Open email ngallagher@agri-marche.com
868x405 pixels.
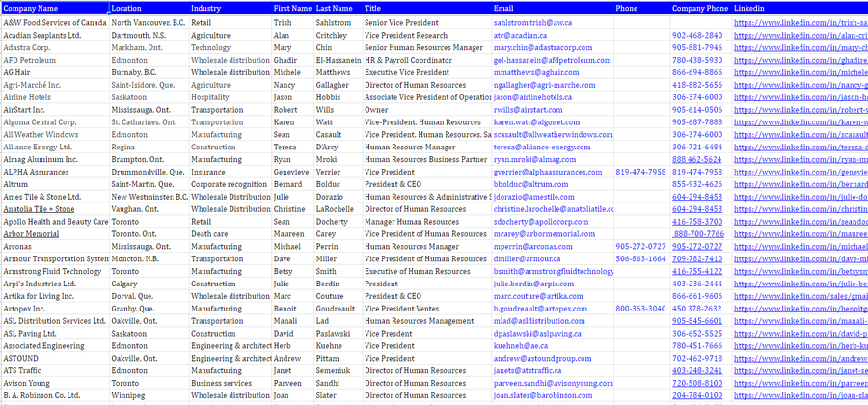point(545,85)
